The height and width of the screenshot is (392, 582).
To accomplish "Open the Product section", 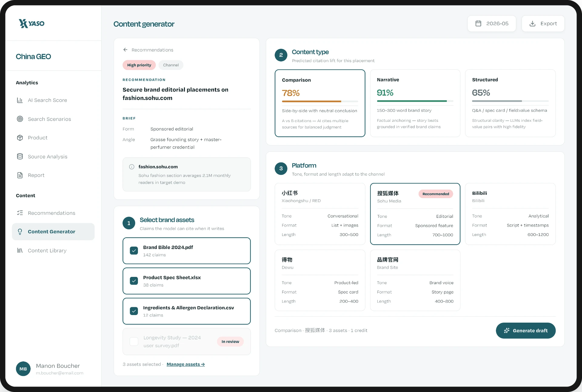I will [53, 138].
